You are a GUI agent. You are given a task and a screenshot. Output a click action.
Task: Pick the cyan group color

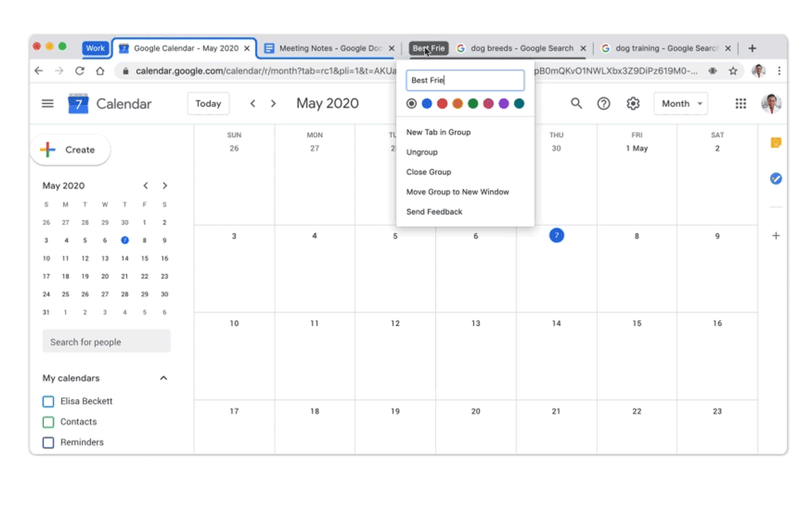[519, 104]
